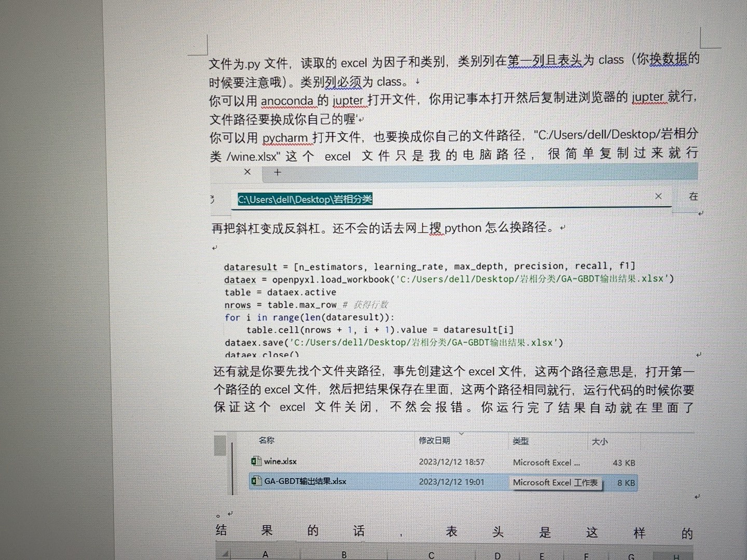747x560 pixels.
Task: Click the 43 KB size value
Action: 624,463
